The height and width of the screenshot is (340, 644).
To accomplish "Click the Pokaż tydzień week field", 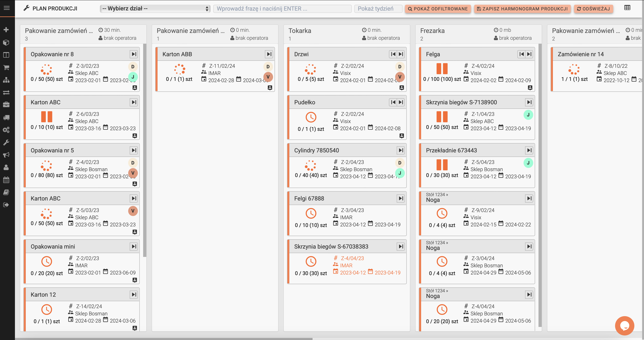I will [x=378, y=9].
